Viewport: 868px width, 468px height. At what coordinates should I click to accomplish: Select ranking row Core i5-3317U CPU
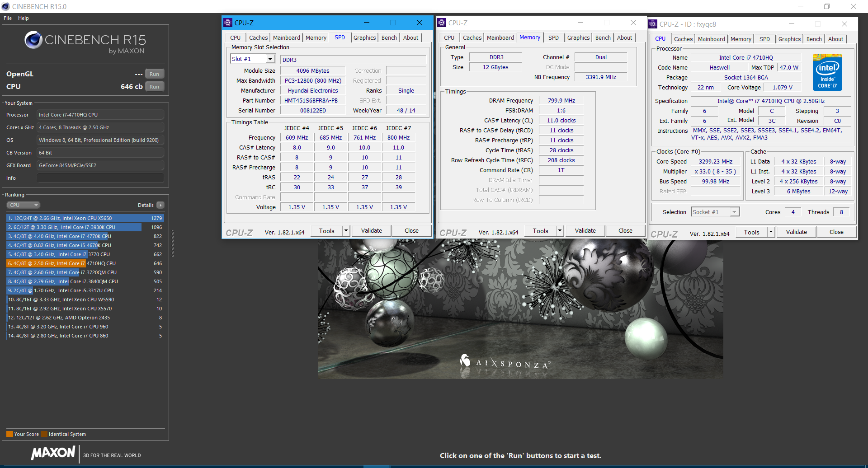pyautogui.click(x=85, y=290)
